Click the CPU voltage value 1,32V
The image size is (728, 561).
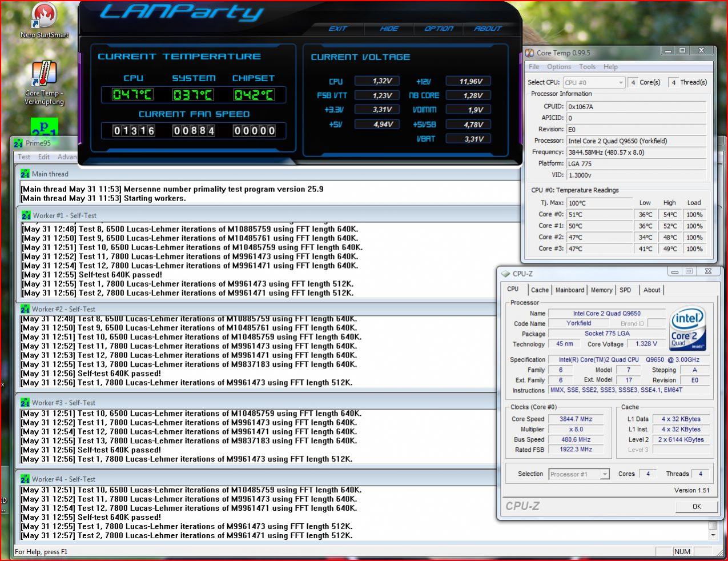tap(377, 81)
